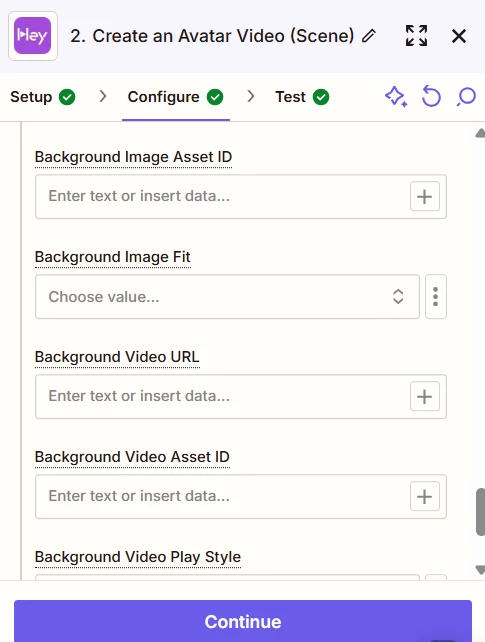Click the undo refresh arrow icon
The width and height of the screenshot is (485, 642).
[431, 97]
